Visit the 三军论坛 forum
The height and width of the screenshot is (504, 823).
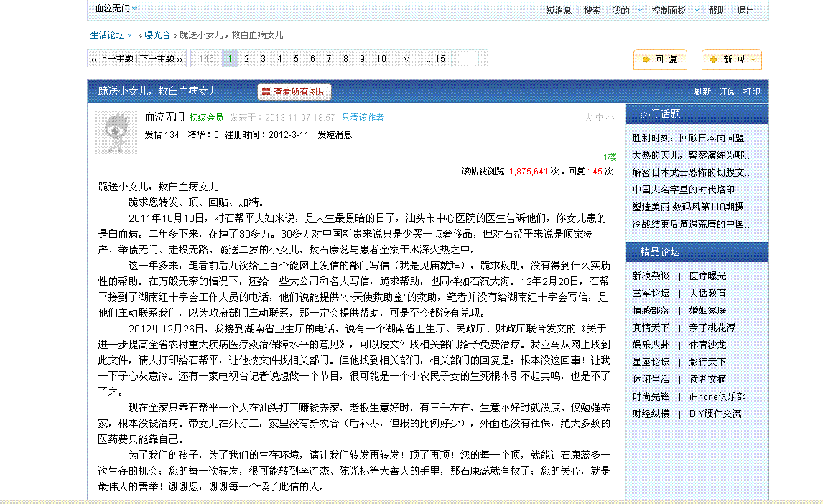(x=651, y=293)
